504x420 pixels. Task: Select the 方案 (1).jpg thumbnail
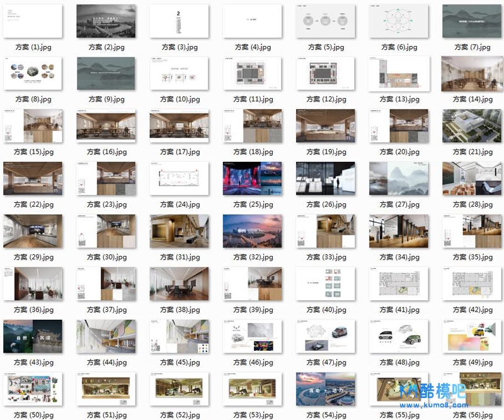click(x=33, y=21)
